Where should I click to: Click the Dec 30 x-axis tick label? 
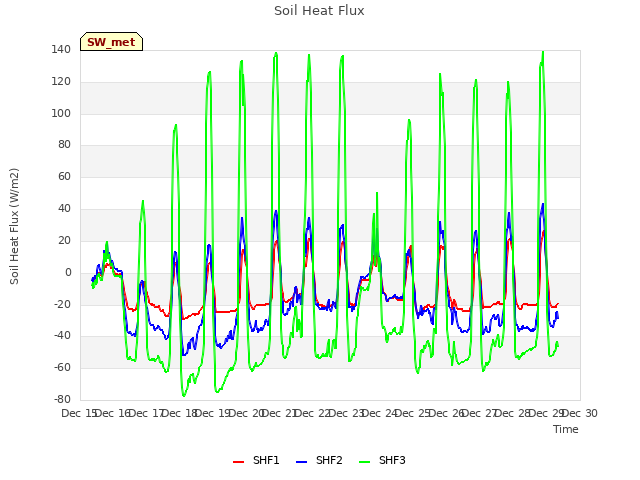pyautogui.click(x=580, y=413)
